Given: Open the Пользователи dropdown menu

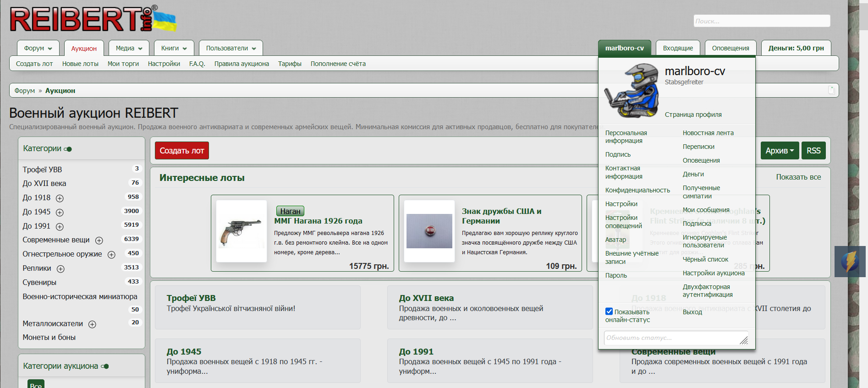Looking at the screenshot, I should (231, 48).
